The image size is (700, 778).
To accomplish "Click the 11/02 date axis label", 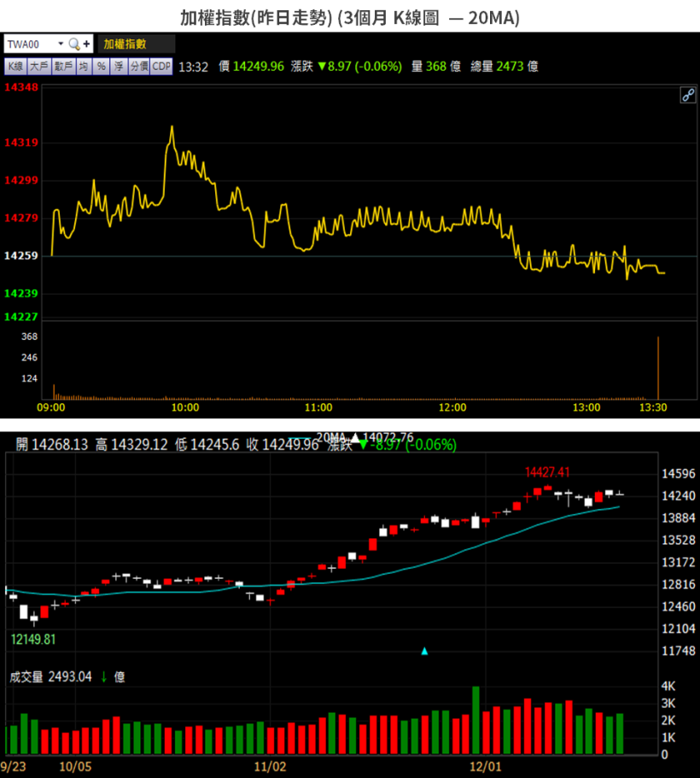I will click(x=271, y=767).
